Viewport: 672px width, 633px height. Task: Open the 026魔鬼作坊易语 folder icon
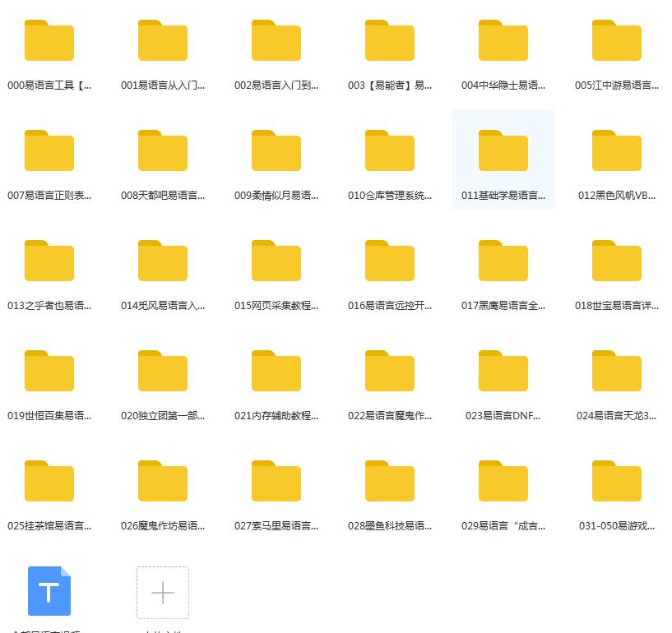point(163,481)
